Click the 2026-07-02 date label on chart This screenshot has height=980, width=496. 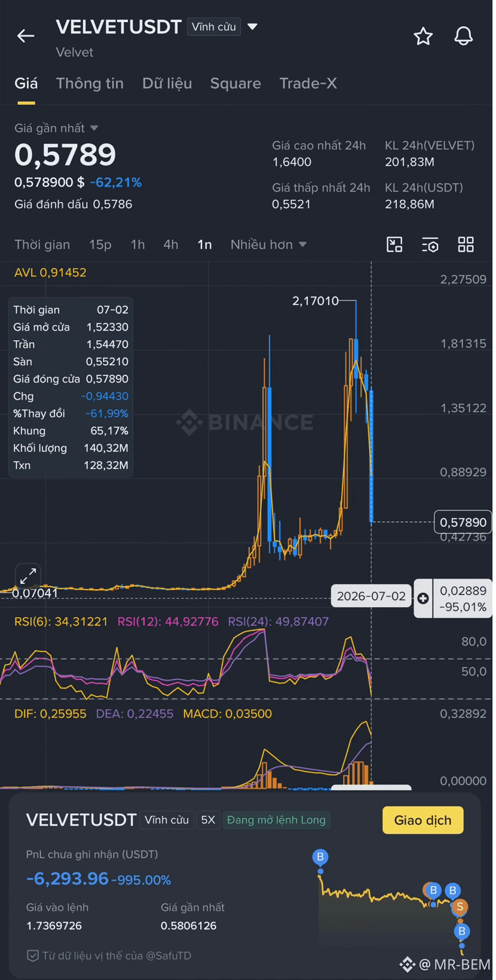click(x=371, y=596)
